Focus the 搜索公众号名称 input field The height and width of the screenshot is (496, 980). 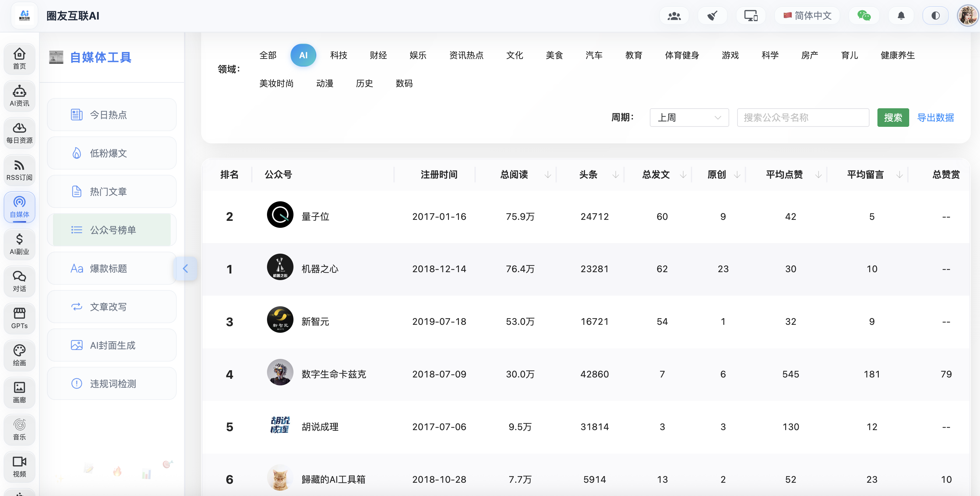[x=803, y=118]
